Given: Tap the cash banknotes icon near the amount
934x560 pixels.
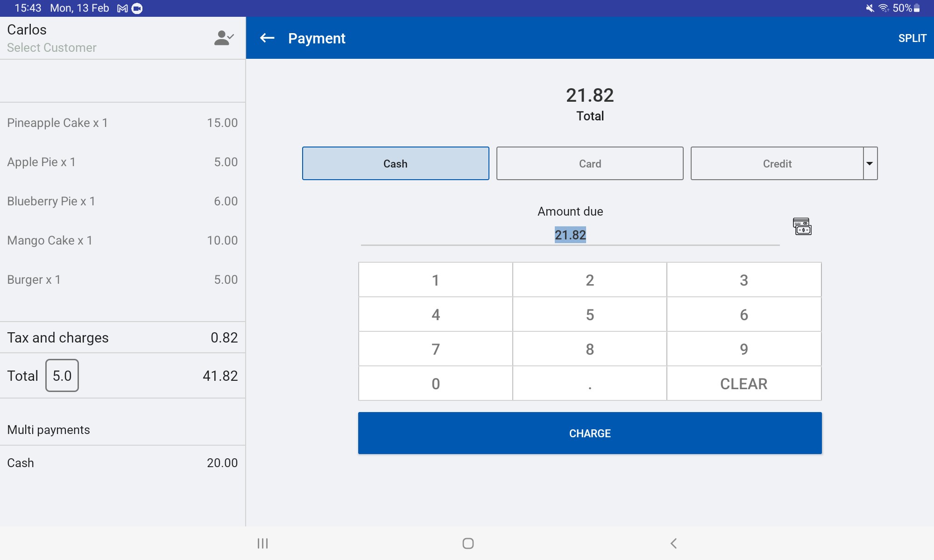Looking at the screenshot, I should [802, 226].
